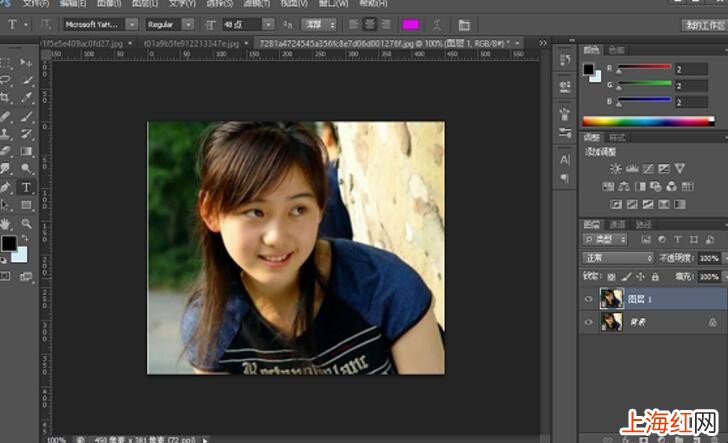This screenshot has height=443, width=728.
Task: Open the layer blend mode dropdown
Action: pyautogui.click(x=618, y=258)
